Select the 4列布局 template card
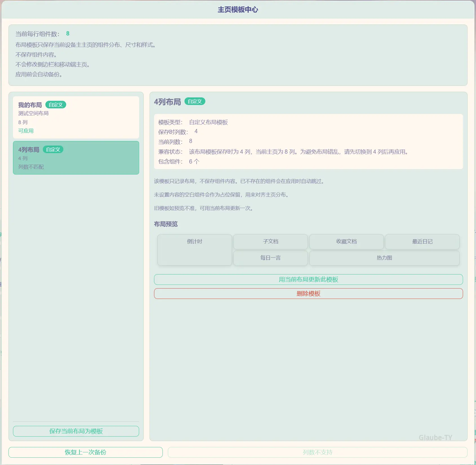476x465 pixels. [76, 158]
